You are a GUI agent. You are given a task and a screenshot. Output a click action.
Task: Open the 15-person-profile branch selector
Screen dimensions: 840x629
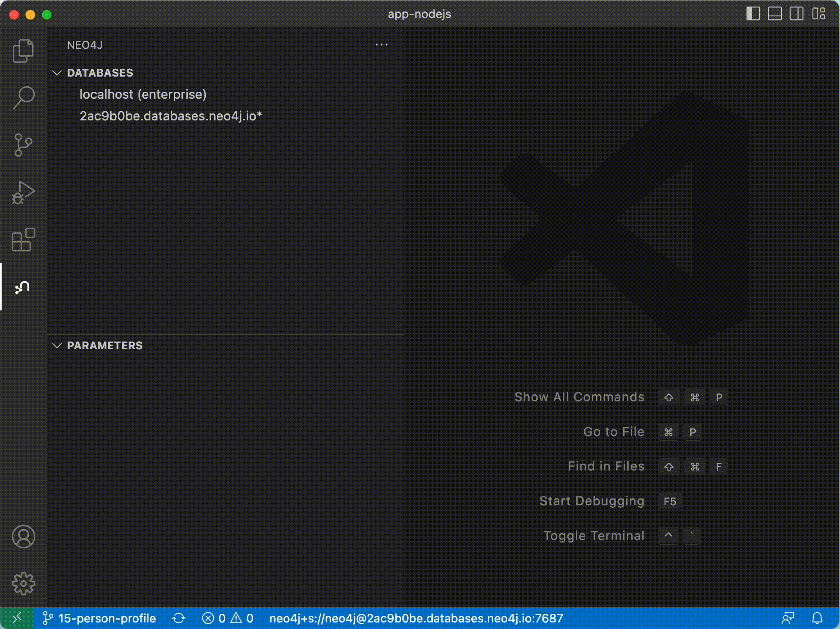click(99, 618)
